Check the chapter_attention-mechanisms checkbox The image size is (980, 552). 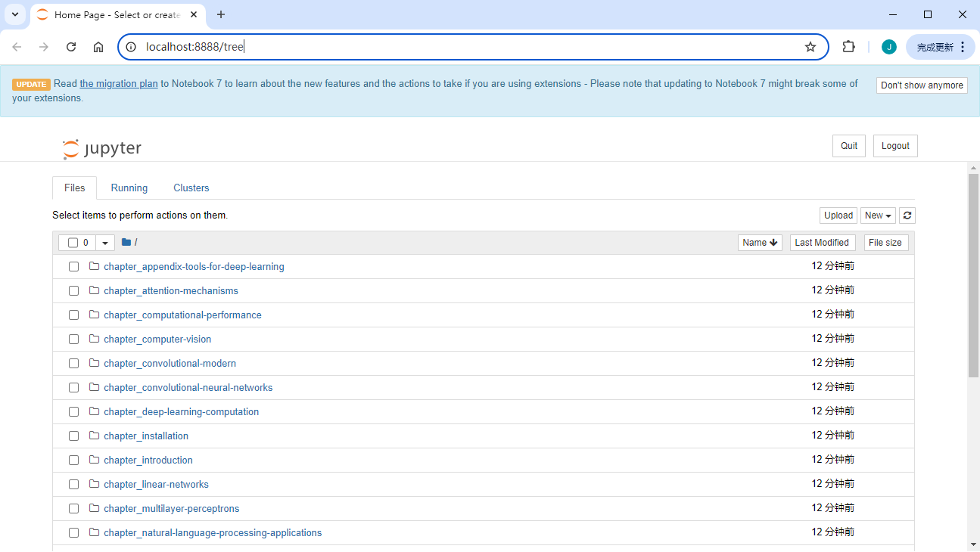[x=73, y=290]
